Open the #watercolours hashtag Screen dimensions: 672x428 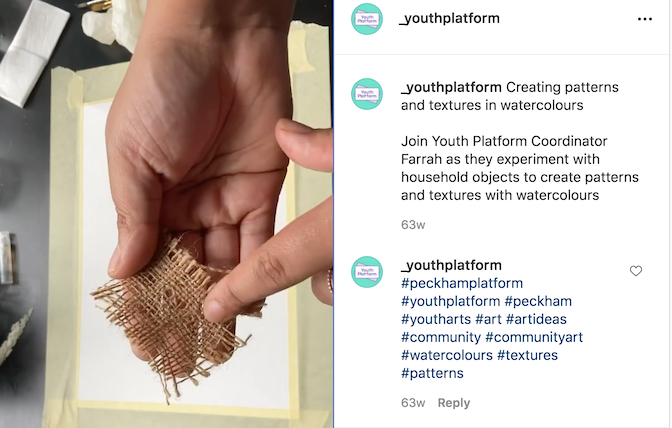point(447,355)
